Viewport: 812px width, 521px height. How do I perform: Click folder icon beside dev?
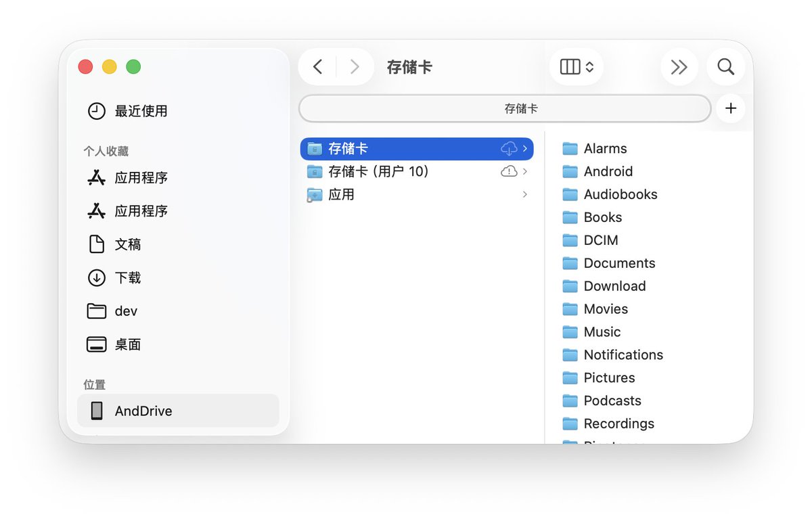97,311
